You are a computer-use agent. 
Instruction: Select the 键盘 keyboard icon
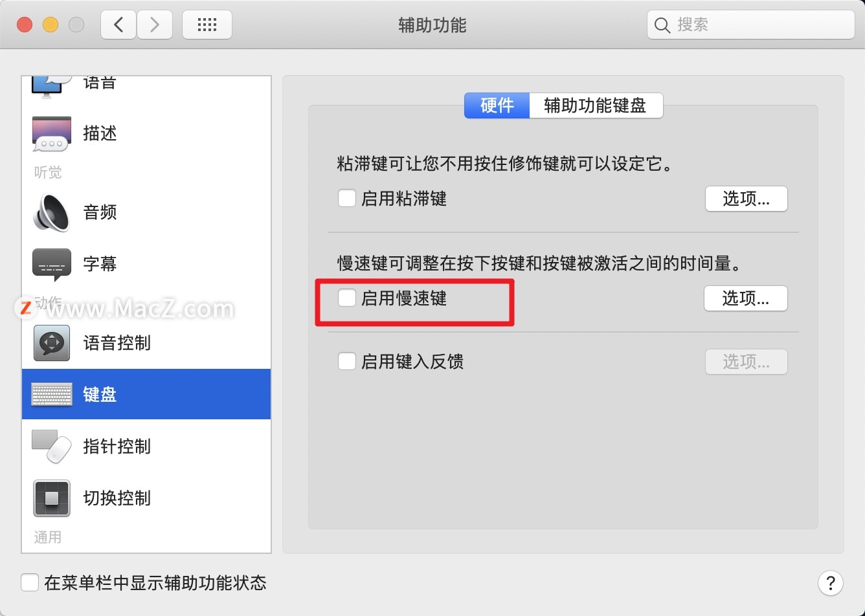[x=52, y=394]
